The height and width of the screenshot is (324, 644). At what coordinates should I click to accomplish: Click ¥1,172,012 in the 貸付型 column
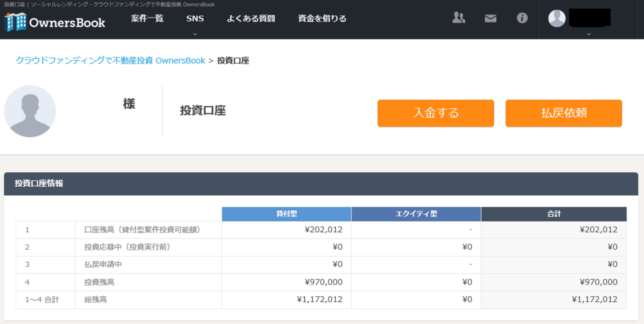tap(319, 299)
